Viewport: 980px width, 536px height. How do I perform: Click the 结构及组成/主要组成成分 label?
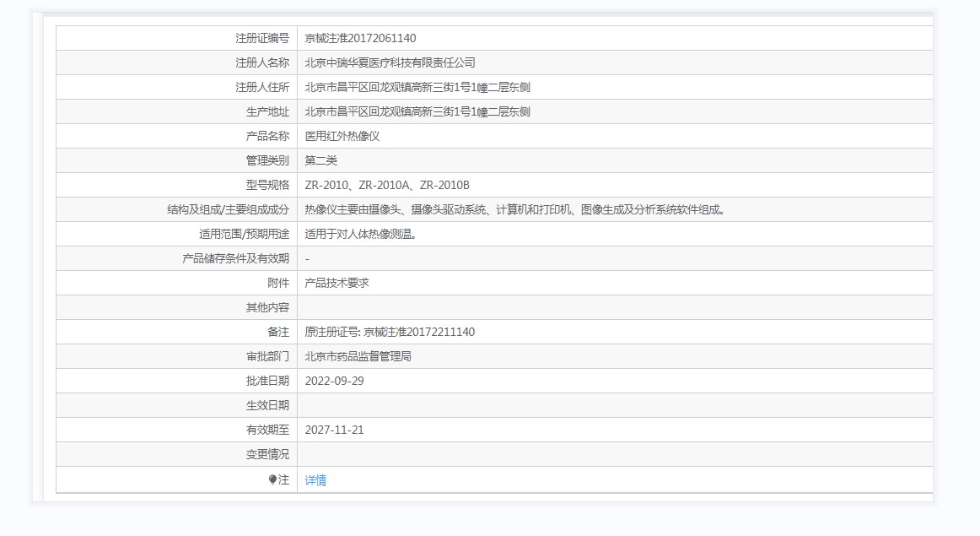click(x=228, y=209)
